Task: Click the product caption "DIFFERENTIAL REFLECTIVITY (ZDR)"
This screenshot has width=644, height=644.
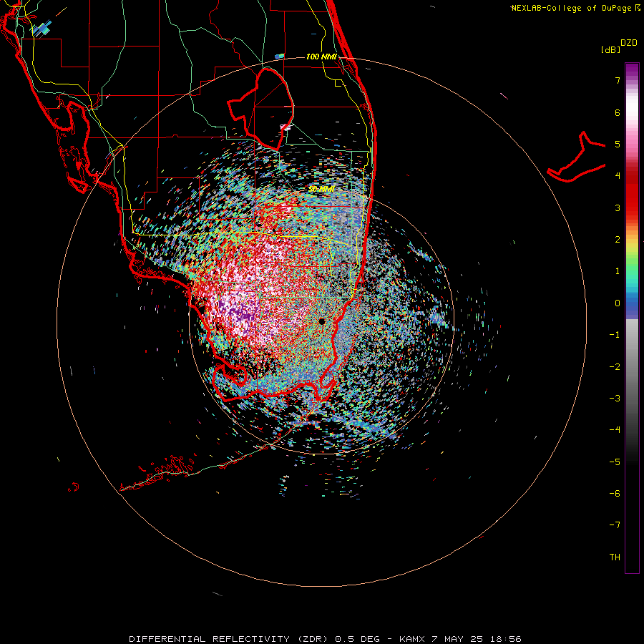Action: (x=228, y=639)
